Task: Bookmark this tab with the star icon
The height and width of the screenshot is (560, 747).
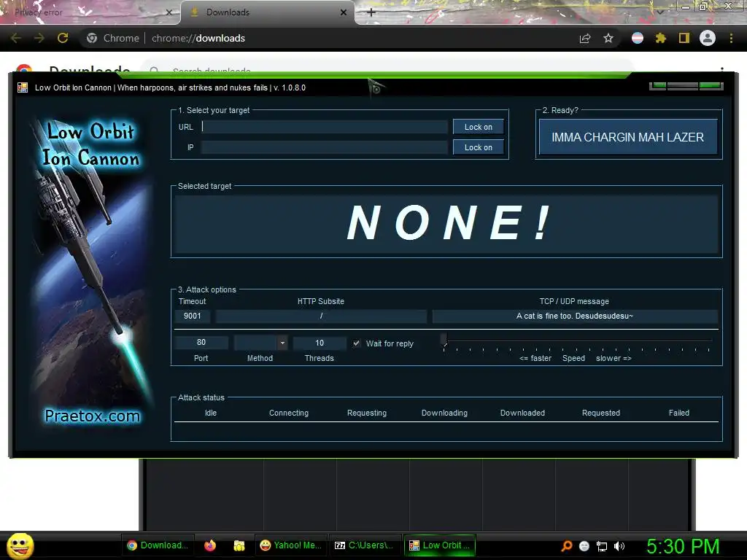Action: pos(608,38)
